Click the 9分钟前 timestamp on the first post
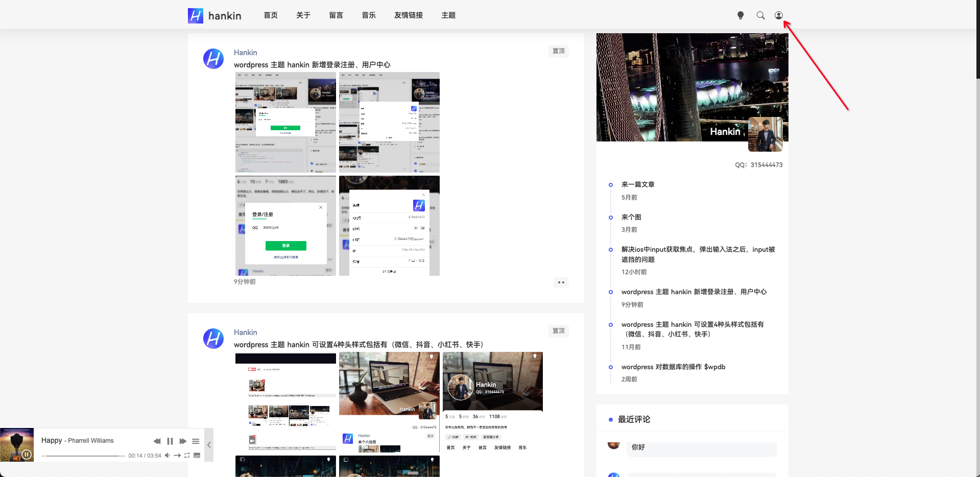Screen dimensions: 980x477 (245, 282)
